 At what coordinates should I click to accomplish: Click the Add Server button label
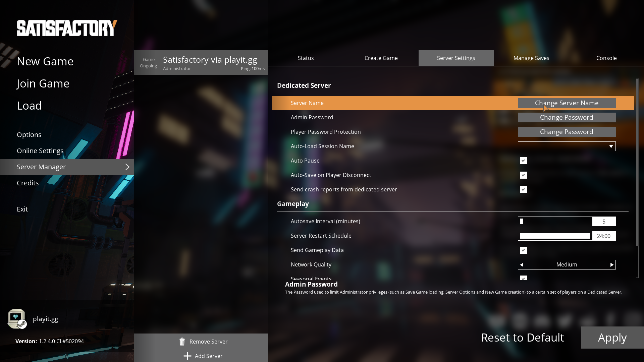209,356
